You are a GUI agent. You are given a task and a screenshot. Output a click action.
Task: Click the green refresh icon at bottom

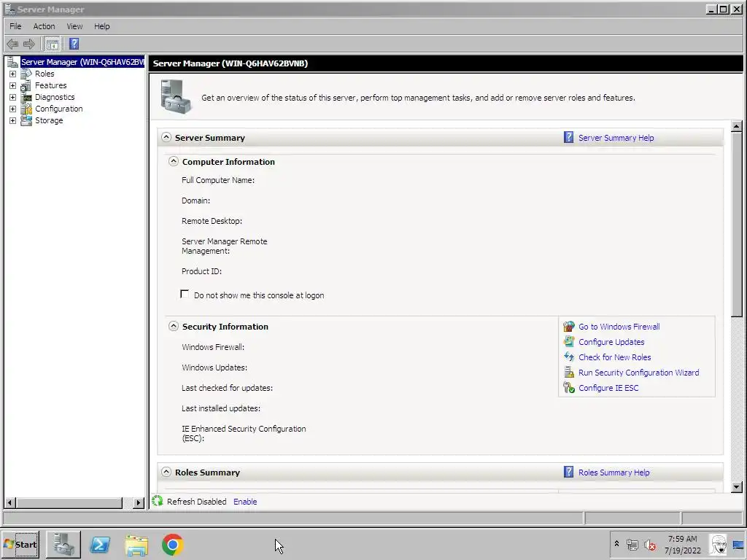pyautogui.click(x=158, y=501)
